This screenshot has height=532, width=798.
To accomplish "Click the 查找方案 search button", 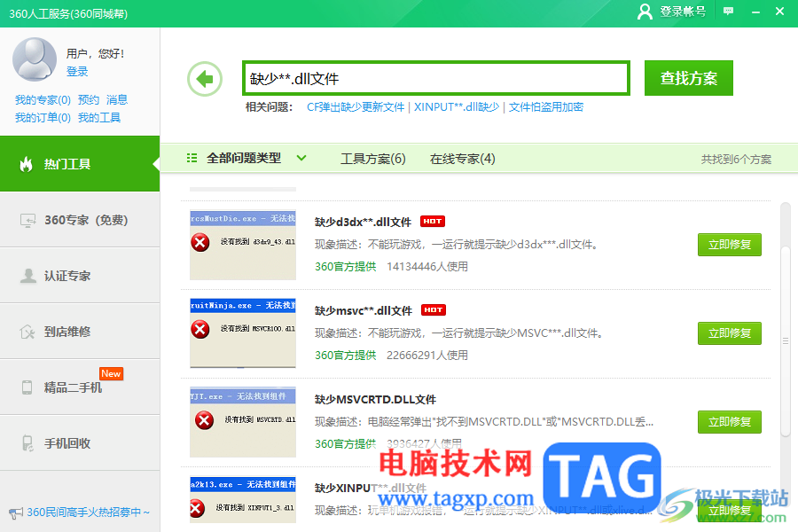I will 688,78.
